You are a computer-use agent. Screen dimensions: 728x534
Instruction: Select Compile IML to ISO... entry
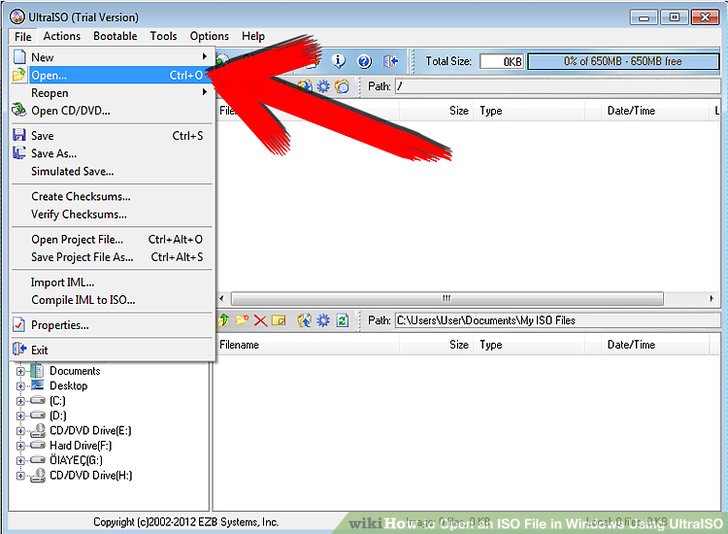[x=112, y=300]
